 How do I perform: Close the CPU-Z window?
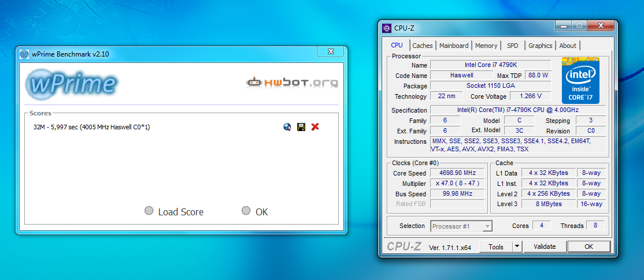click(601, 25)
